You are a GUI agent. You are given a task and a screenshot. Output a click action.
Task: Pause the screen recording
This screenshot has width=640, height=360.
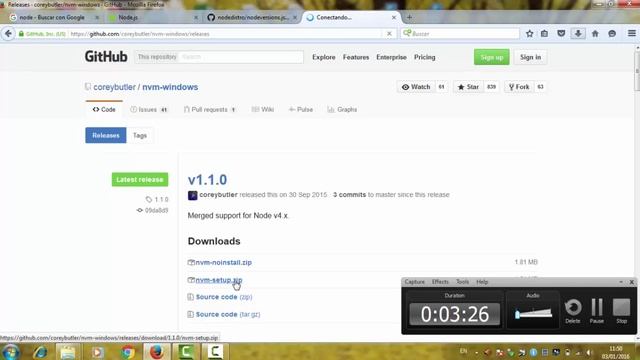(597, 311)
